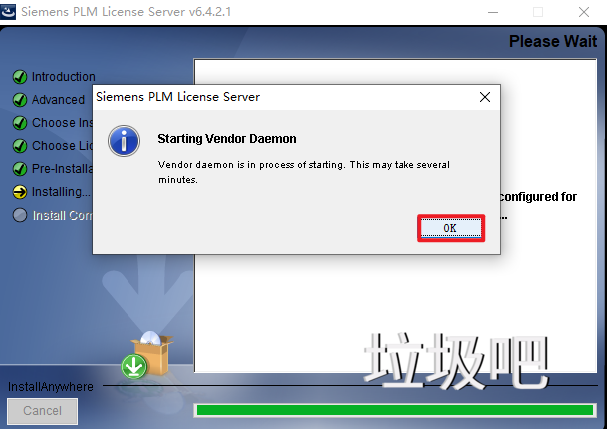Click the installer app icon in title bar
Viewport: 607px width, 429px height.
8,11
